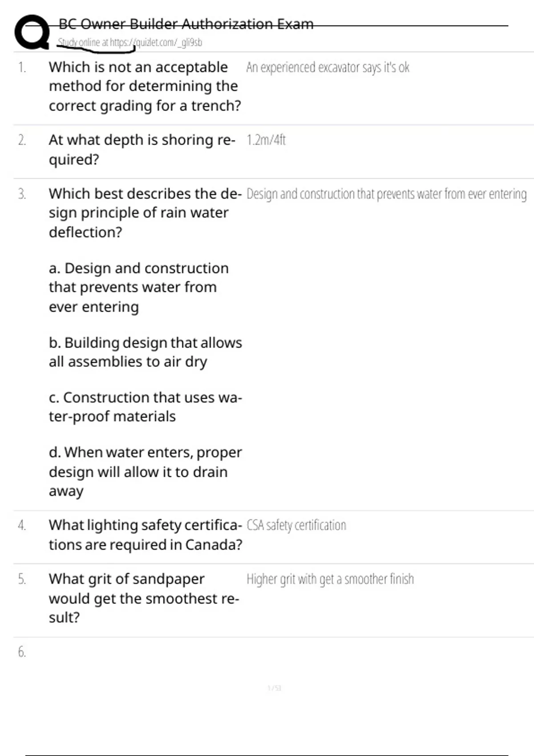Select the shoring depth question

[142, 149]
